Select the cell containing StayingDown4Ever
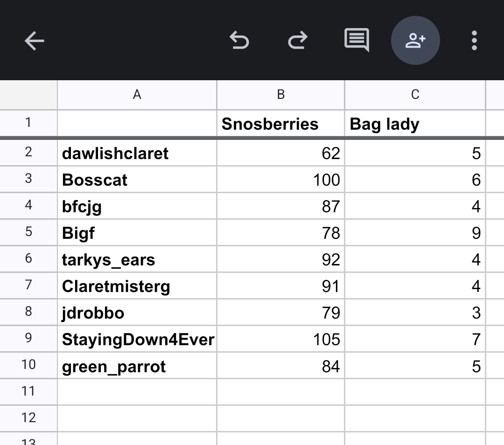Image resolution: width=504 pixels, height=445 pixels. (x=137, y=339)
